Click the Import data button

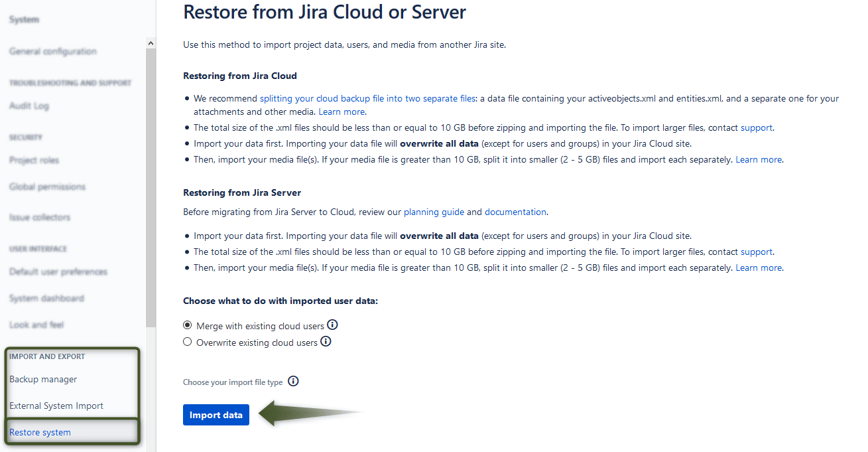coord(216,415)
